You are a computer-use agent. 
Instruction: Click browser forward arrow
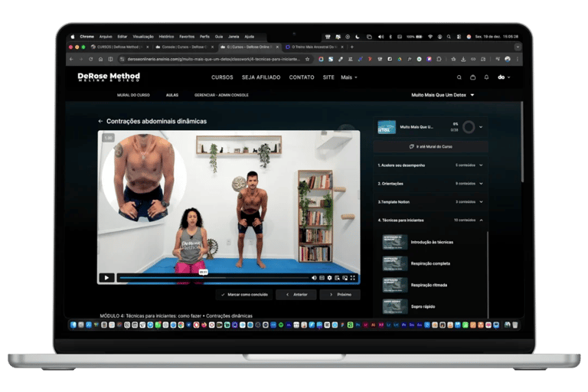[80, 59]
